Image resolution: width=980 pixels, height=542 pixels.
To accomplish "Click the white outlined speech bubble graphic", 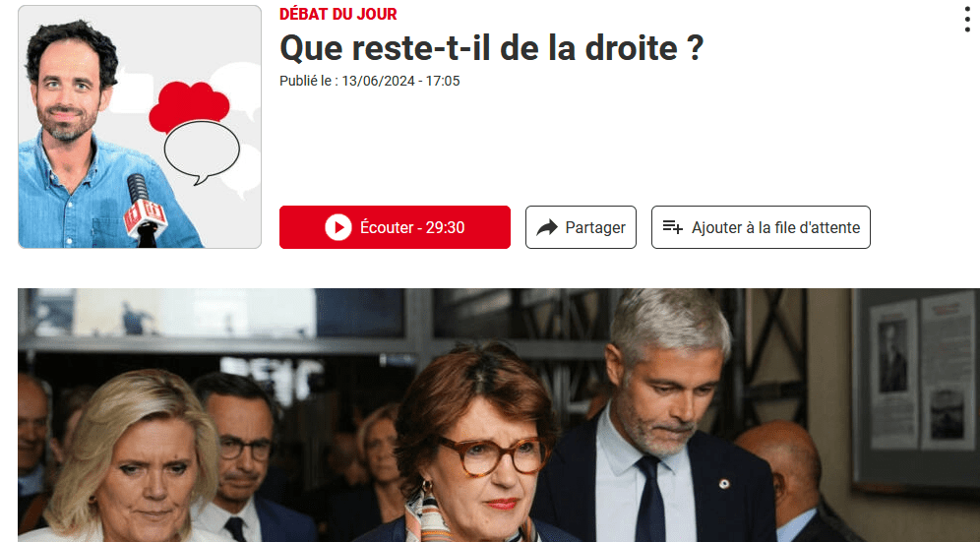I will [x=202, y=151].
